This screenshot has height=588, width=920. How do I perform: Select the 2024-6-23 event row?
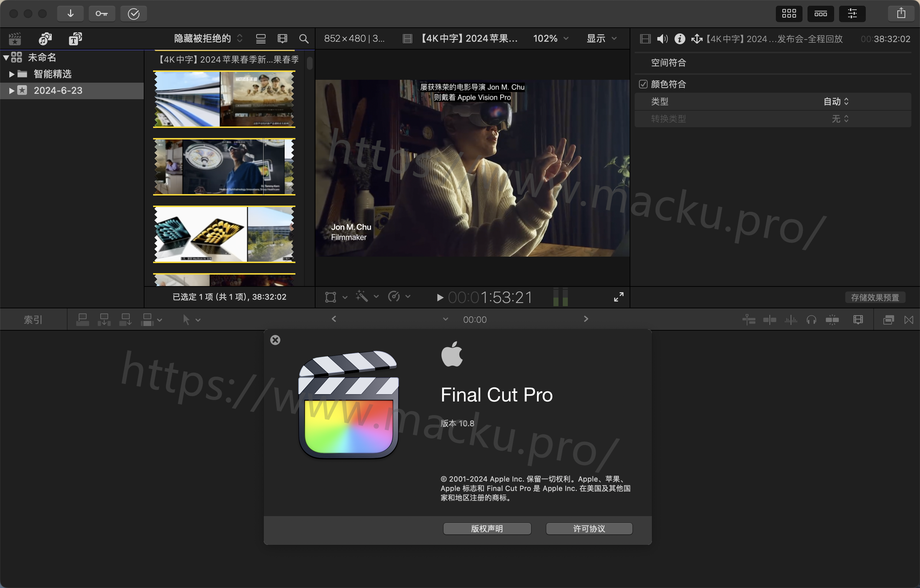click(72, 91)
